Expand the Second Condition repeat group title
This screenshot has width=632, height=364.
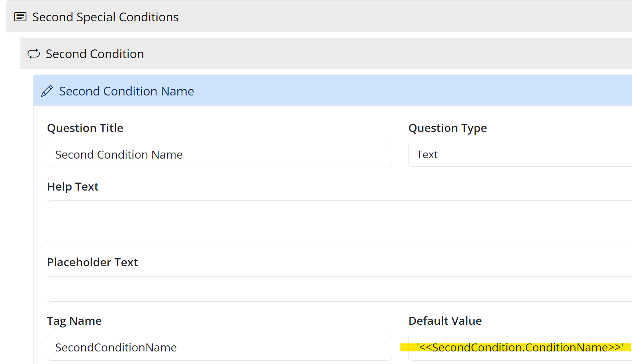coord(95,54)
